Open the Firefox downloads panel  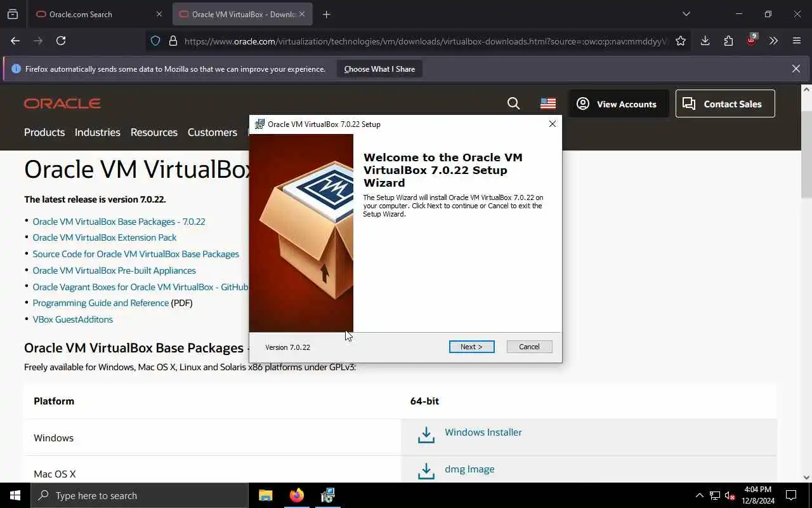click(x=705, y=41)
